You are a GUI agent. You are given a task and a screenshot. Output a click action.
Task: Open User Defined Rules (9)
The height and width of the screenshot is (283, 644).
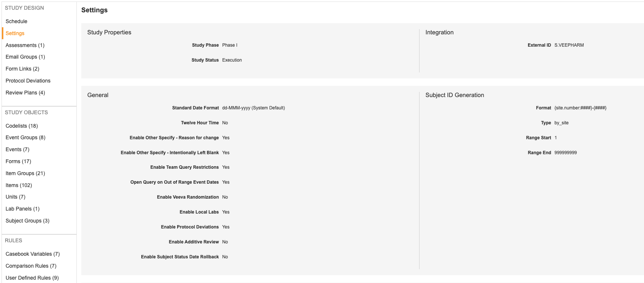point(32,278)
